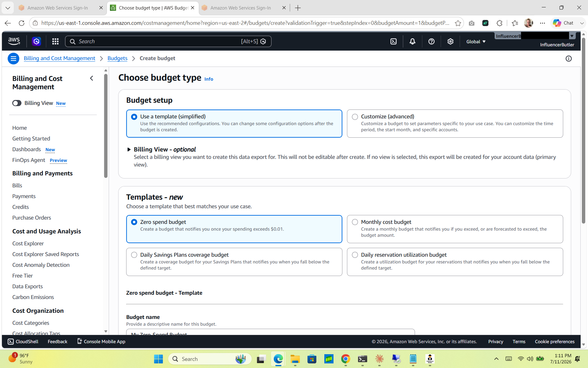
Task: Open Copilot Chat in the browser toolbar
Action: 563,23
